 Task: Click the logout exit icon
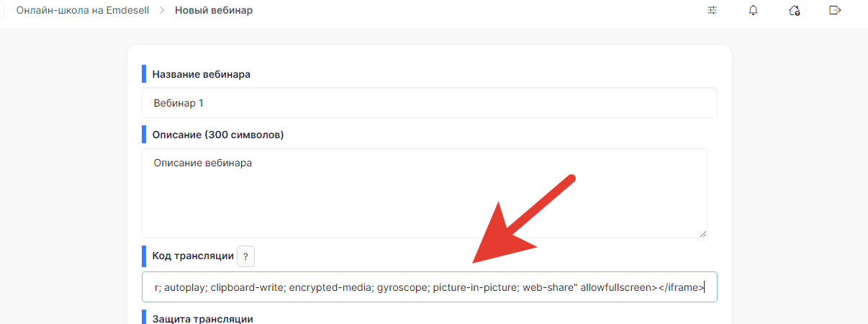point(835,11)
